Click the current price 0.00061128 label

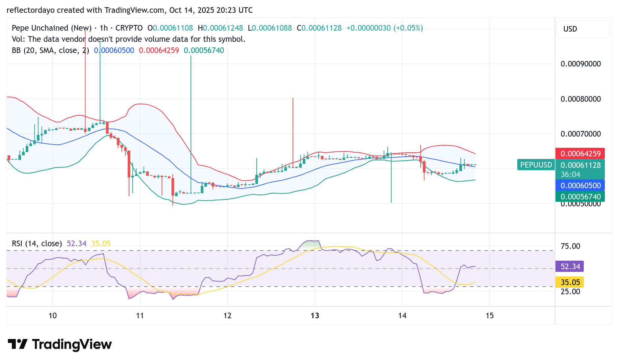point(580,165)
